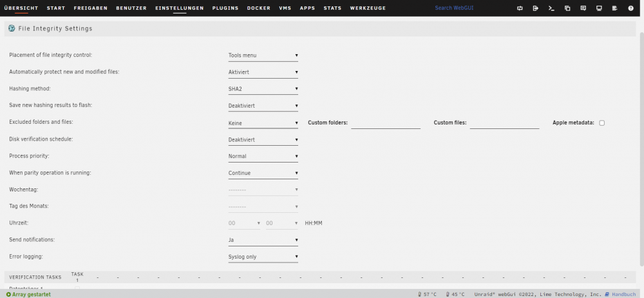This screenshot has height=298, width=644.
Task: Open the Start menu item
Action: (x=56, y=8)
